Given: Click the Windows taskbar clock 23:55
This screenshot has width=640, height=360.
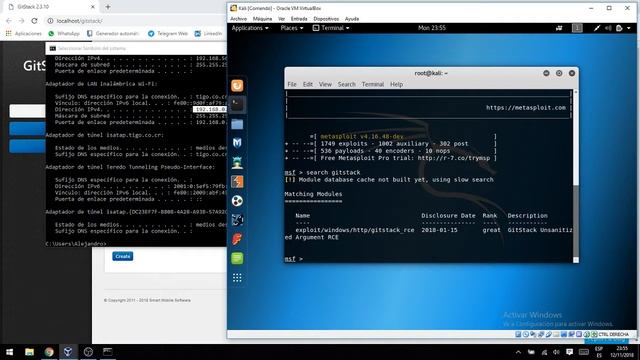Looking at the screenshot, I should [622, 352].
